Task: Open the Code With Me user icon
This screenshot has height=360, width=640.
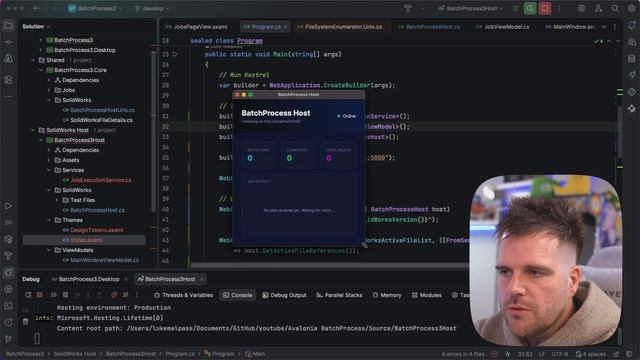Action: pos(598,8)
